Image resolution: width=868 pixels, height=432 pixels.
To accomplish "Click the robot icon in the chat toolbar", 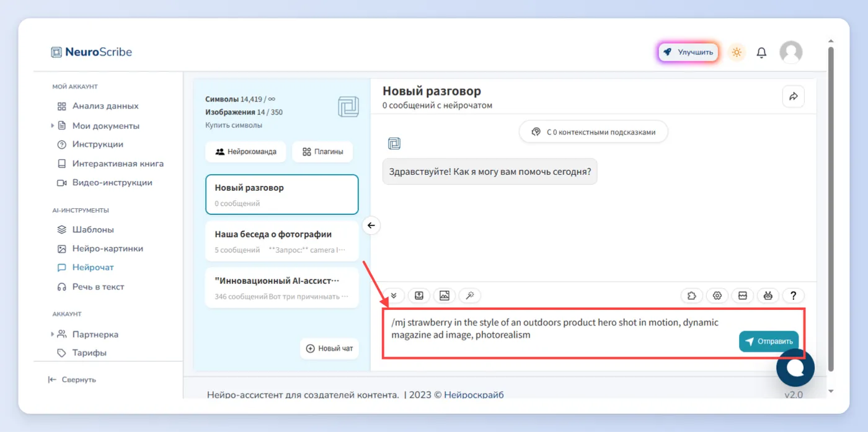I will pyautogui.click(x=768, y=296).
